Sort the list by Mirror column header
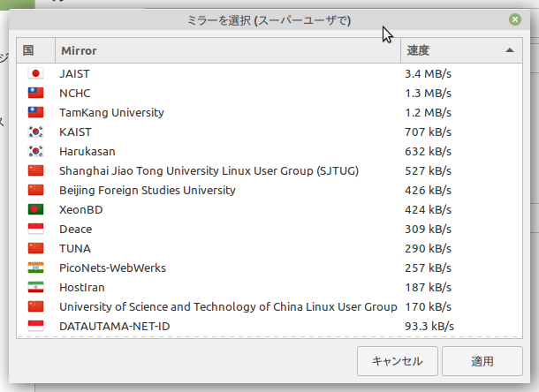Screen dimensions: 539x392 228,50
